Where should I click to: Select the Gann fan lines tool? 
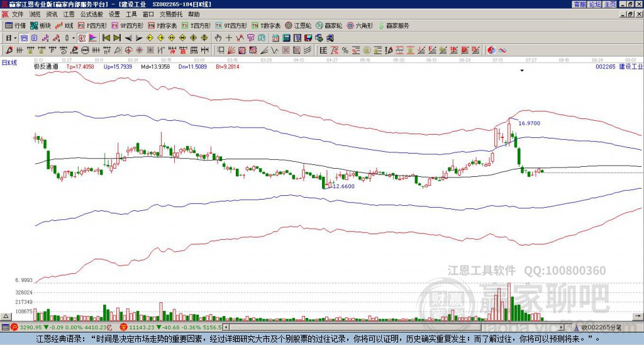coord(231,50)
